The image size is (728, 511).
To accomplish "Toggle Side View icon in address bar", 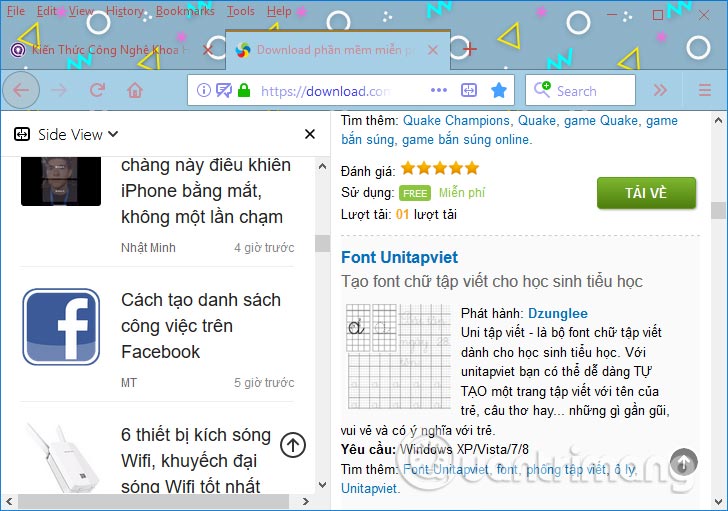I will pos(469,90).
